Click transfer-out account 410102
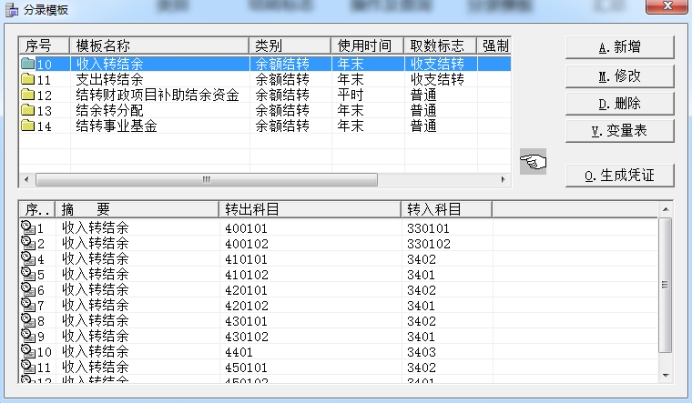Viewport: 692px width, 404px height. (247, 275)
